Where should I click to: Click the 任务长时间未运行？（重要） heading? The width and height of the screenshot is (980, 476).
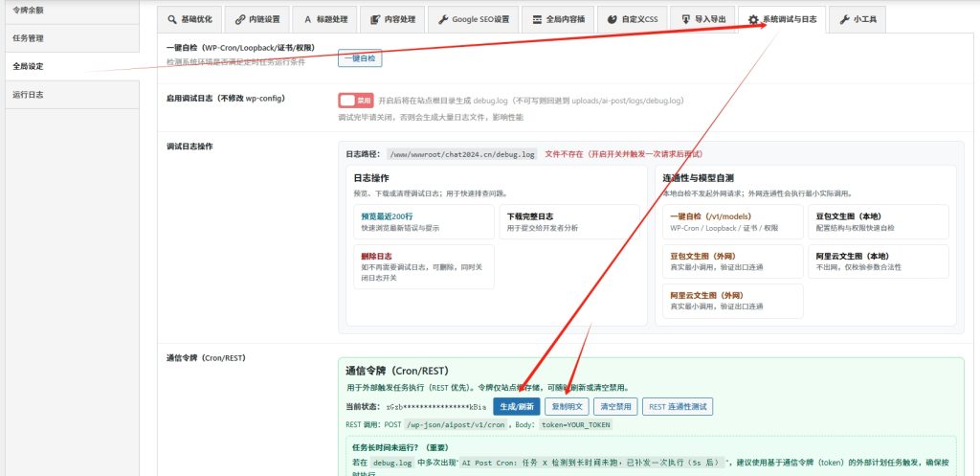coord(401,448)
